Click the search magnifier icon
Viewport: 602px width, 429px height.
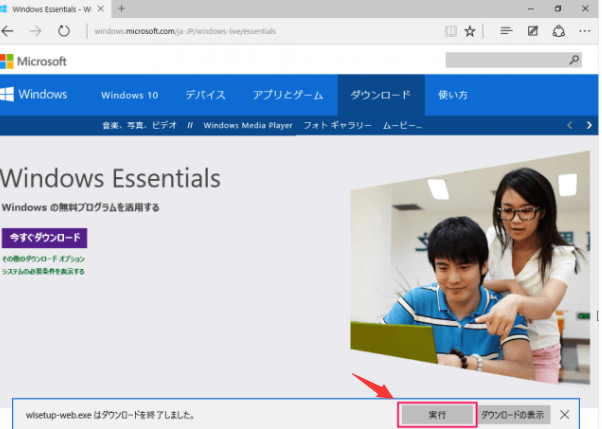click(574, 60)
